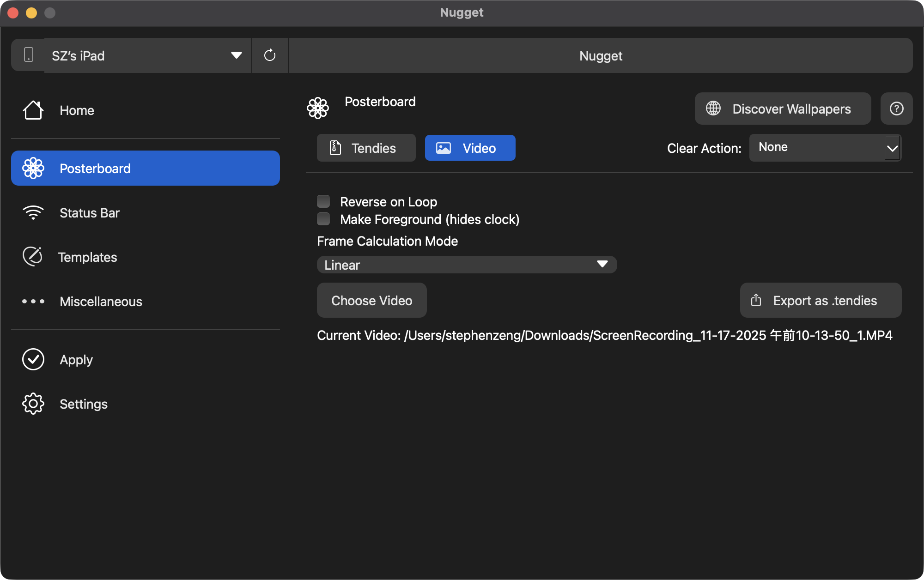The height and width of the screenshot is (580, 924).
Task: Click the Settings gear icon
Action: [33, 404]
